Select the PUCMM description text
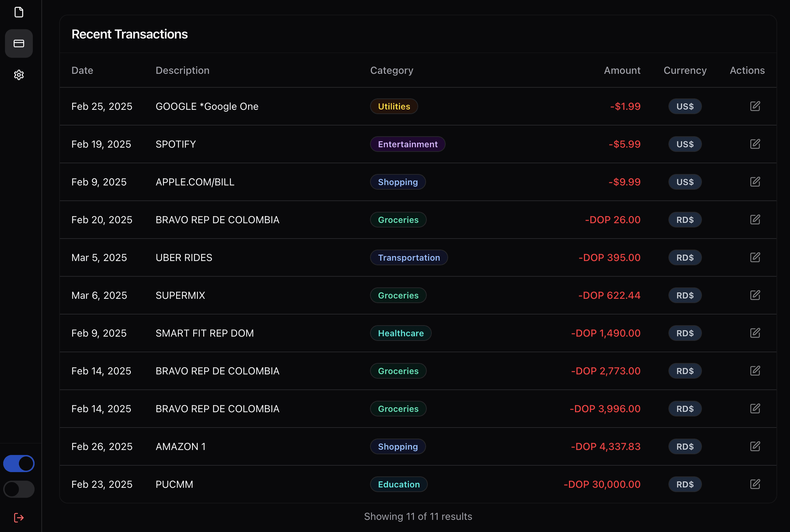790x532 pixels. pyautogui.click(x=174, y=484)
